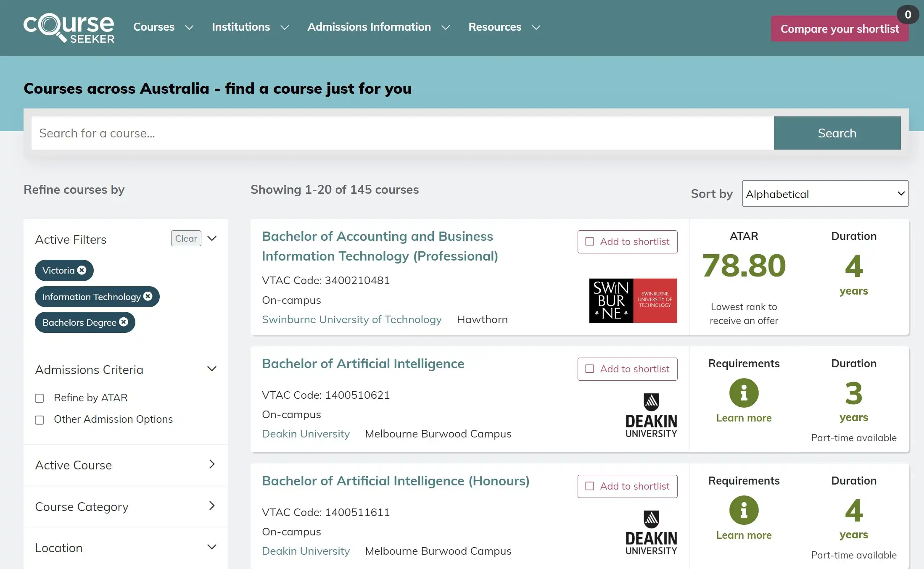The width and height of the screenshot is (924, 569).
Task: Click requirements info icon for Bachelor of Artificial Intelligence
Action: pos(744,393)
